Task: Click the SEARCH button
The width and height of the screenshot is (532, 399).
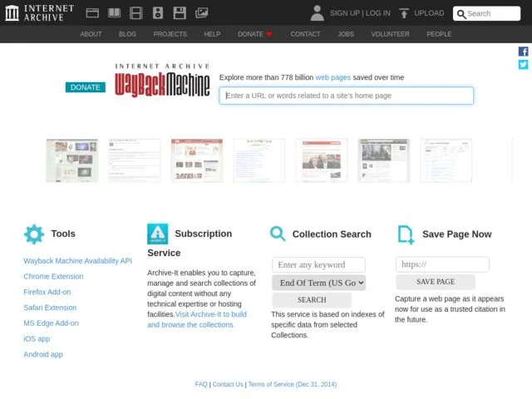Action: (x=312, y=300)
